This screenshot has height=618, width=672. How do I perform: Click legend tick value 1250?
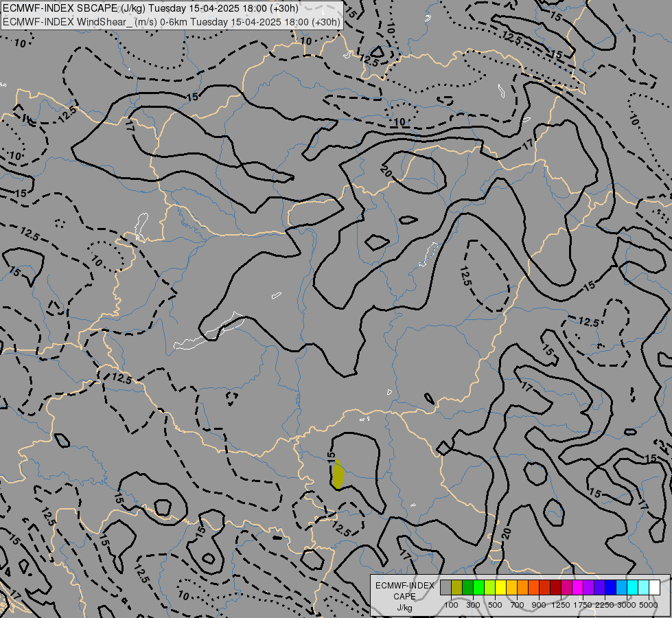pyautogui.click(x=561, y=605)
